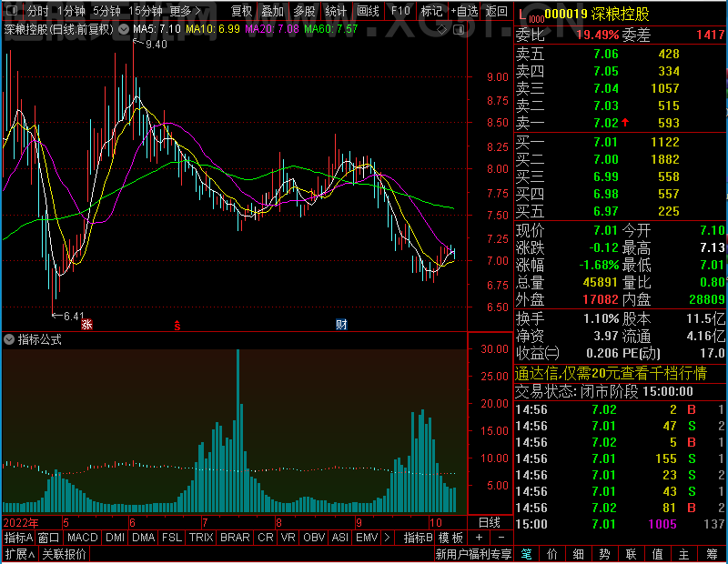Select the MACD indicator tab

click(82, 538)
